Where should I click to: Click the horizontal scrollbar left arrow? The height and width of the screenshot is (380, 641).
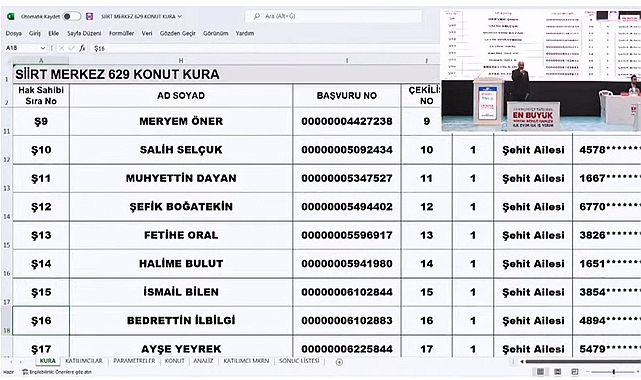click(x=522, y=362)
